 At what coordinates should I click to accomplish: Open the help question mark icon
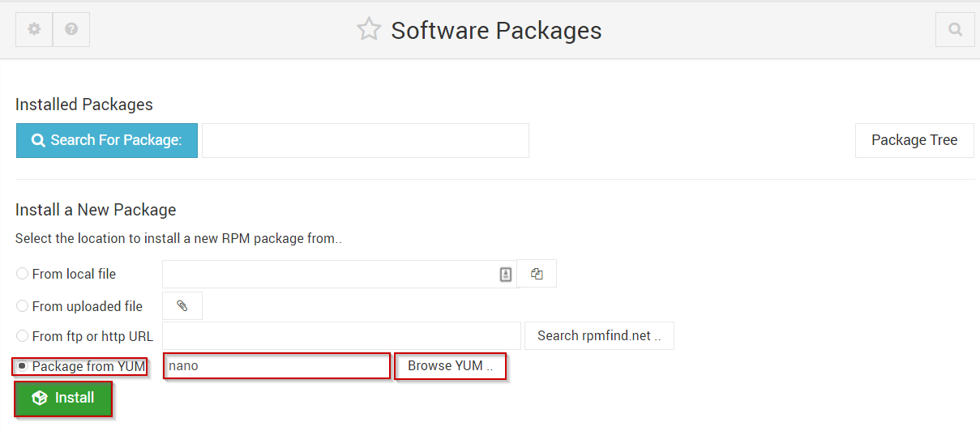point(71,29)
